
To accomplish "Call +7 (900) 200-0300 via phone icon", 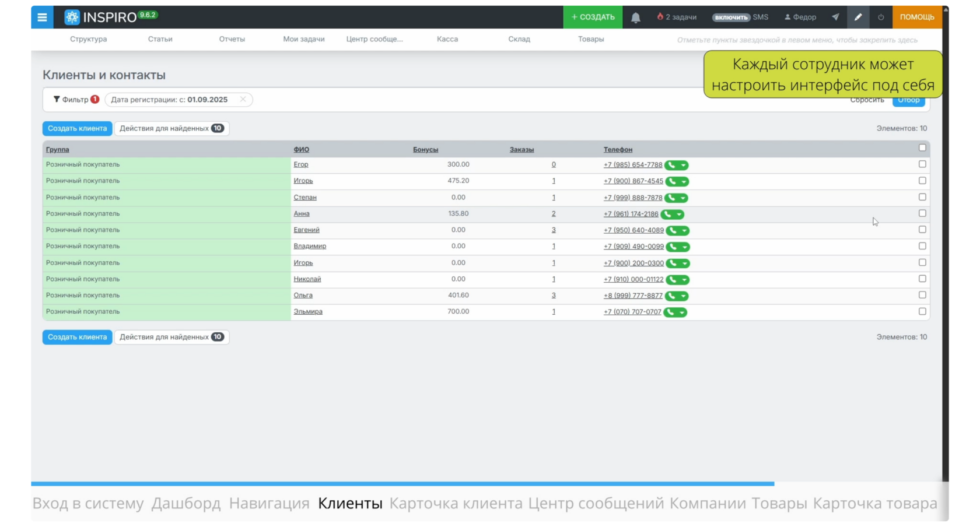I will click(x=673, y=263).
